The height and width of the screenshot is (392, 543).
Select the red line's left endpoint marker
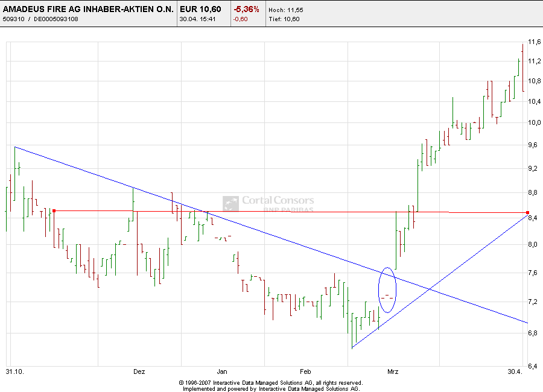[54, 211]
